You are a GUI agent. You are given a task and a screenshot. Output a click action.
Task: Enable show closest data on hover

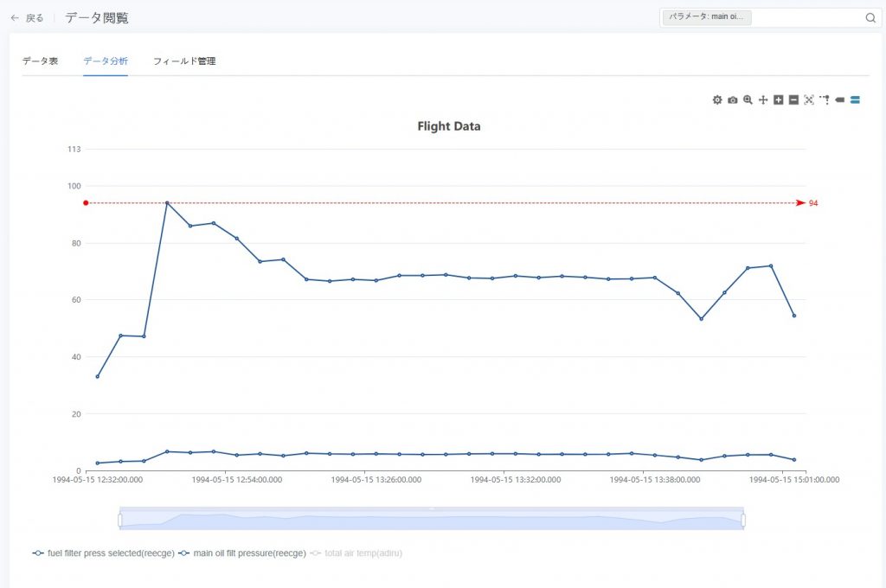coord(839,100)
